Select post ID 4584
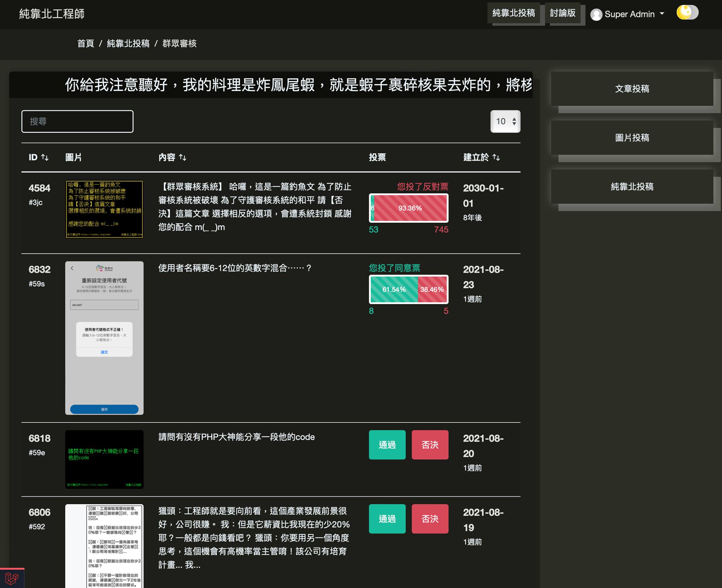Viewport: 722px width, 588px height. (x=39, y=188)
